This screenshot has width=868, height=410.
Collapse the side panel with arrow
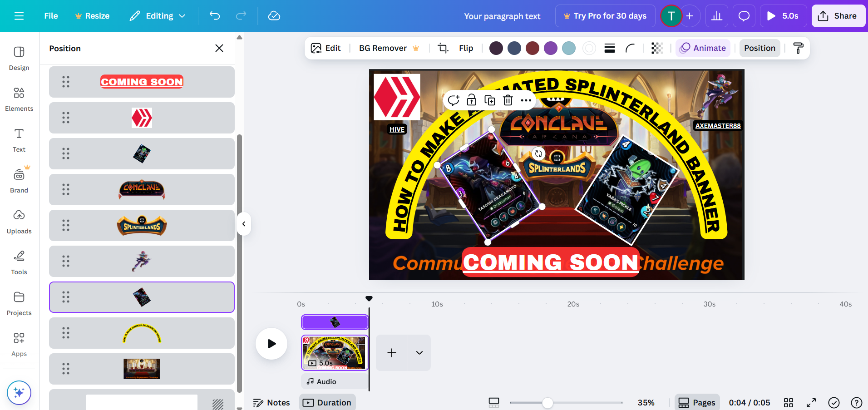point(244,224)
